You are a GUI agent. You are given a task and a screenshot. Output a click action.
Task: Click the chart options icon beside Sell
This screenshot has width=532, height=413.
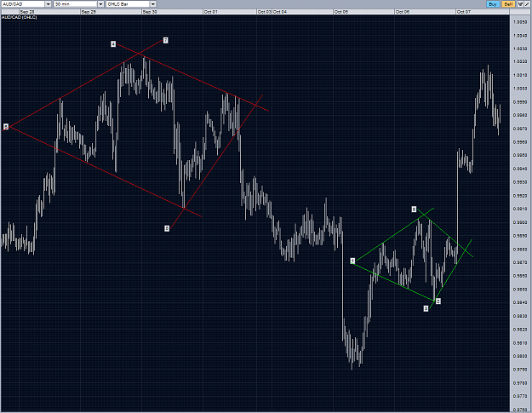520,4
